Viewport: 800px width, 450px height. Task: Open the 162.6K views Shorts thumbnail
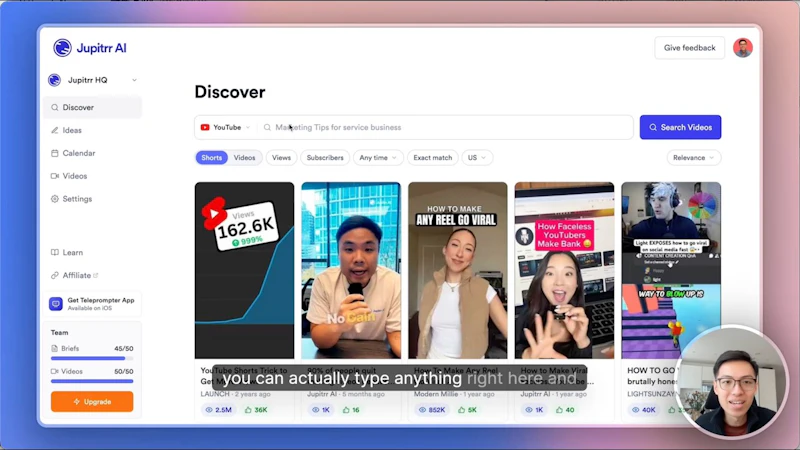click(244, 270)
